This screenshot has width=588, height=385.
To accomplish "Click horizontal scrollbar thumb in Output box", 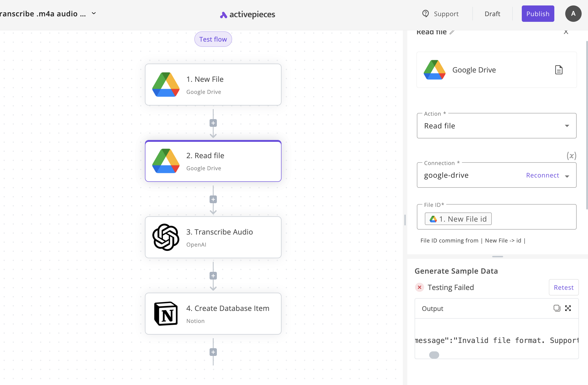I will coord(434,355).
